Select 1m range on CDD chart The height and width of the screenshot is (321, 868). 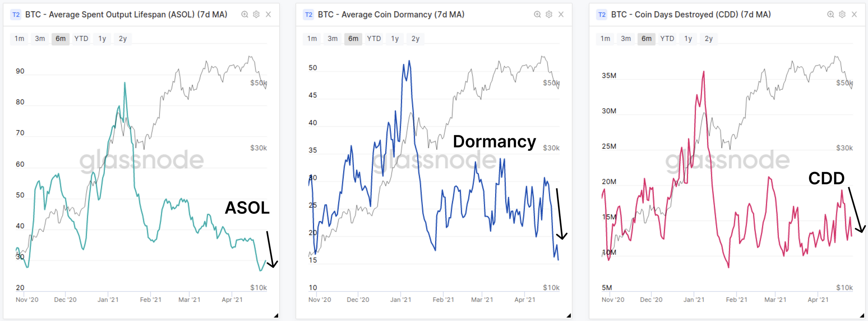click(605, 39)
